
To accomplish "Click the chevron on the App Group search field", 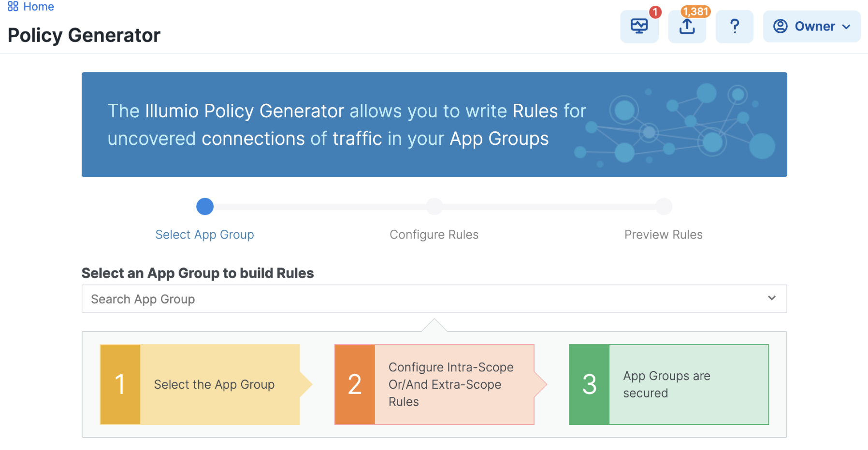I will [771, 298].
